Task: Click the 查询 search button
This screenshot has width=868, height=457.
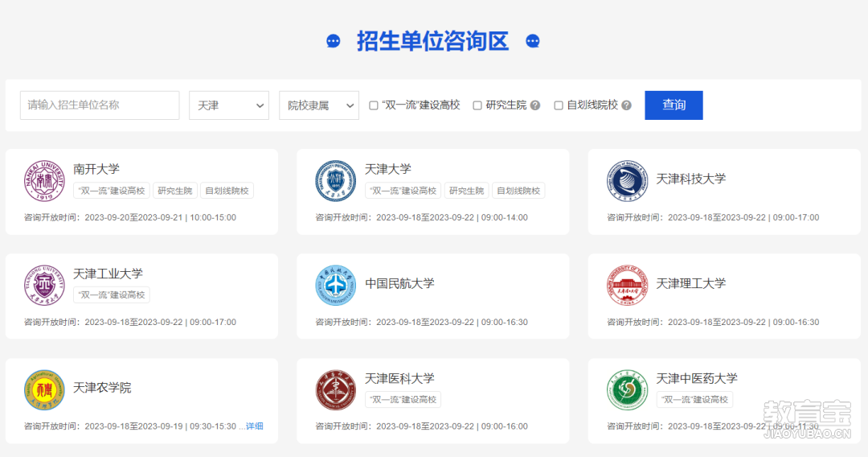Action: pos(674,105)
